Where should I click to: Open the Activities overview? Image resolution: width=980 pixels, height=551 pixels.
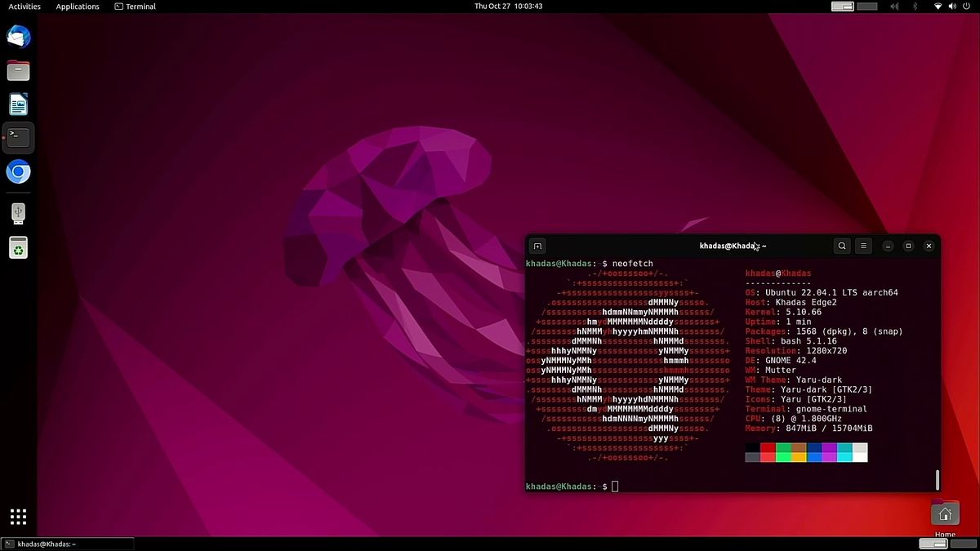pyautogui.click(x=24, y=7)
